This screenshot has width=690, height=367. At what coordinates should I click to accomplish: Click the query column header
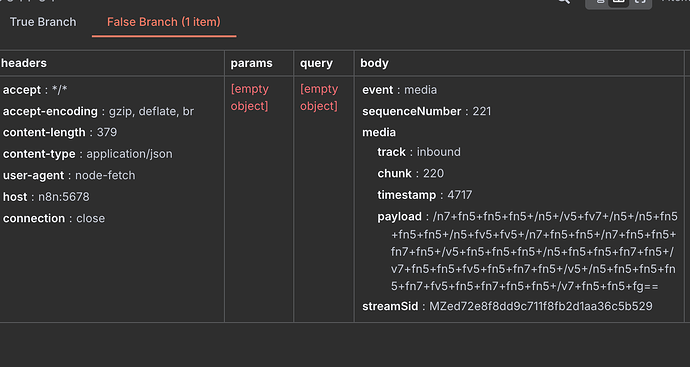pyautogui.click(x=316, y=63)
